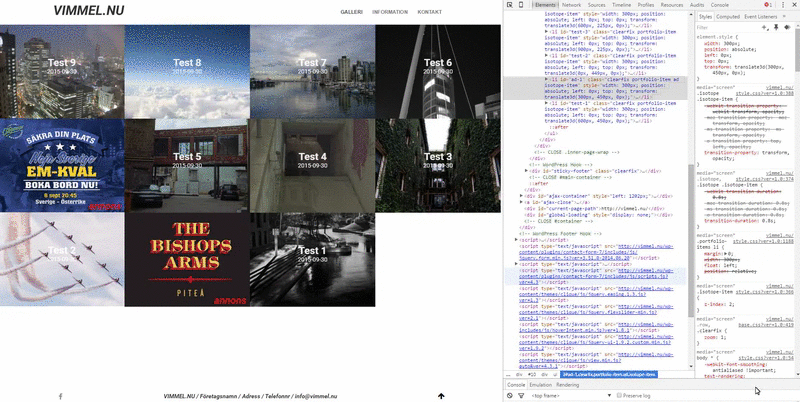The image size is (800, 402).
Task: Open the Test 9 gallery thumbnail
Action: pyautogui.click(x=62, y=71)
